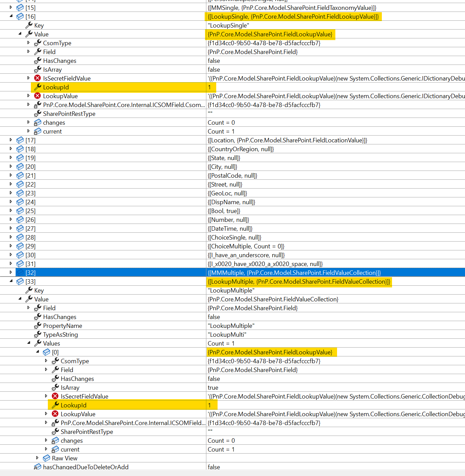Click the error icon beside LookupValue under item [33]
This screenshot has width=465, height=476.
click(55, 414)
